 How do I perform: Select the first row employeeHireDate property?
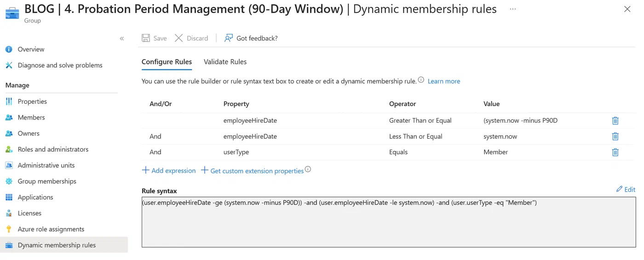250,121
